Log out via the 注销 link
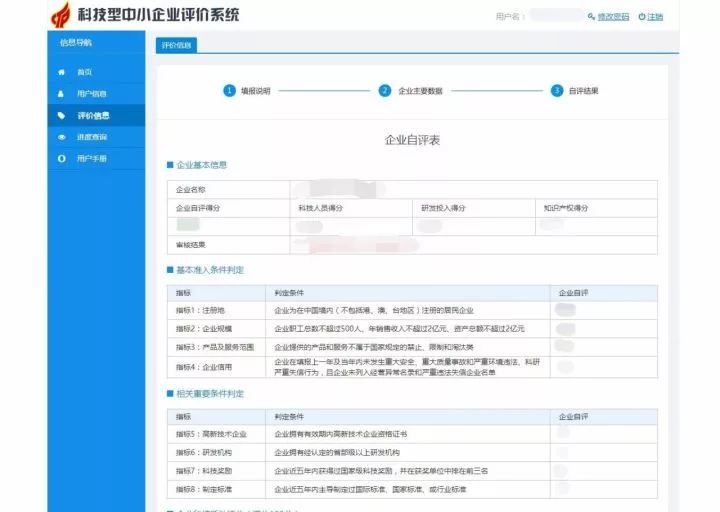Viewport: 720px width, 512px height. pos(655,17)
